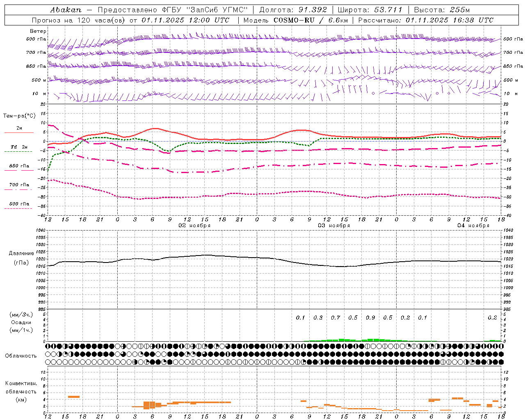Image resolution: width=525 pixels, height=420 pixels.
Task: Click the (гПа) unit under Давление
Action: pyautogui.click(x=21, y=263)
